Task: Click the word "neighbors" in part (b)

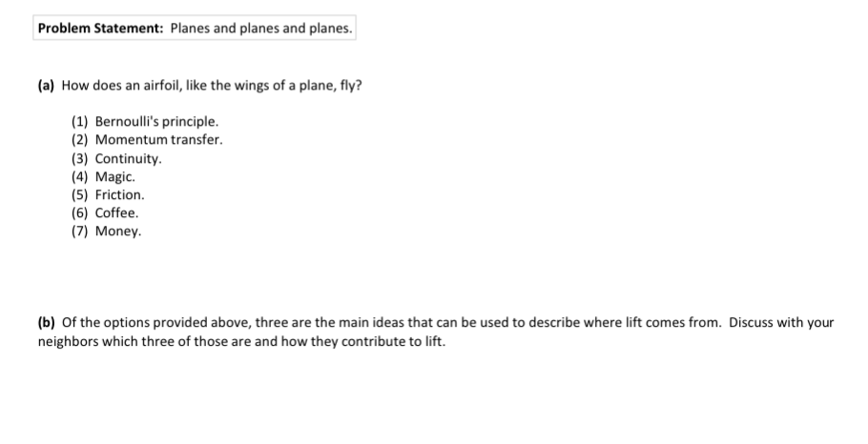Action: pos(66,341)
